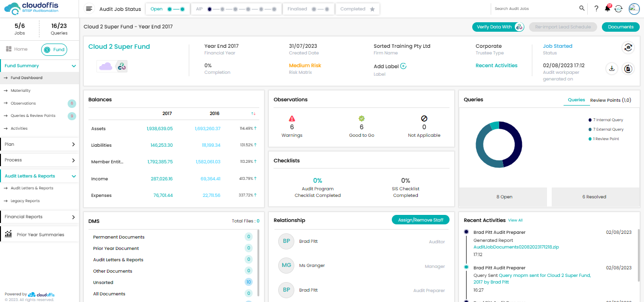This screenshot has height=302, width=644.
Task: Download the audit workpaper via download icon
Action: point(612,69)
